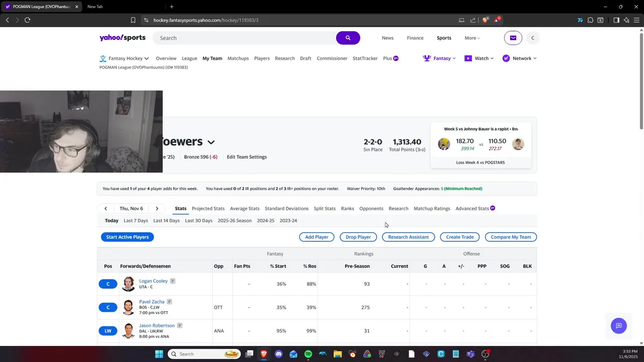Open Research Assistant button
This screenshot has height=362, width=644.
[408, 237]
